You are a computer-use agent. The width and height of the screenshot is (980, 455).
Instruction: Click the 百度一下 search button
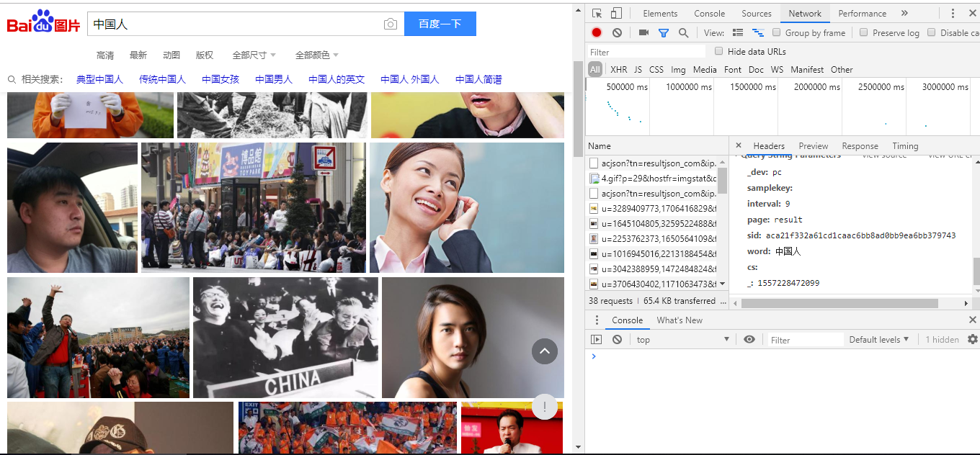440,24
